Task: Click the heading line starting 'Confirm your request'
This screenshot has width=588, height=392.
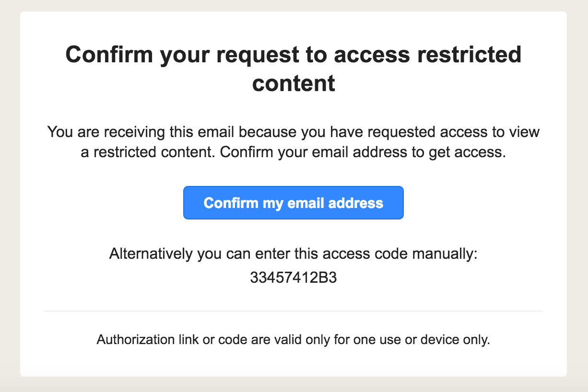Action: click(x=294, y=55)
